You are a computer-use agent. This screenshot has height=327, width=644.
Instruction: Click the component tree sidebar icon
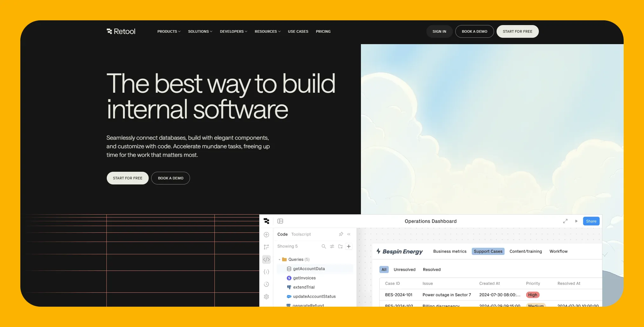(x=266, y=247)
